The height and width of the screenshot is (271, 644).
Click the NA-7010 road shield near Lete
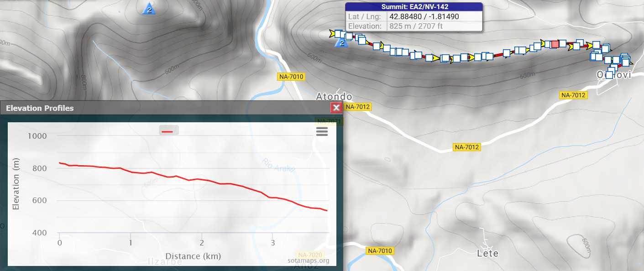pos(379,251)
